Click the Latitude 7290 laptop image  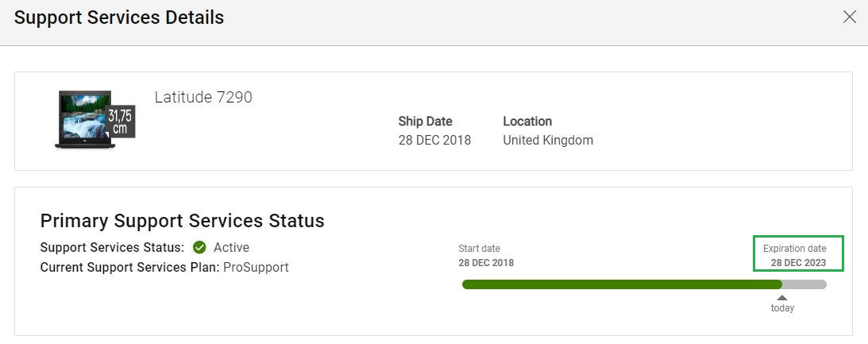click(x=85, y=120)
